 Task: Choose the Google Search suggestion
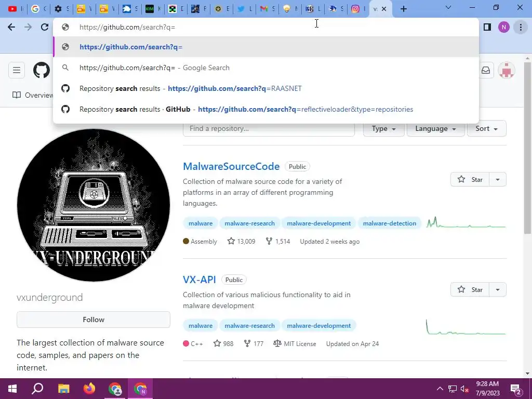click(x=266, y=68)
